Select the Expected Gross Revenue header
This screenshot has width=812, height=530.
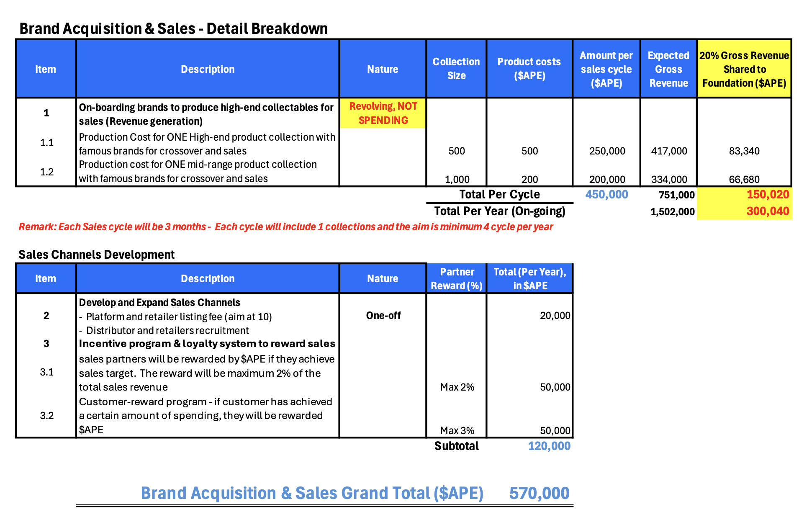click(668, 69)
